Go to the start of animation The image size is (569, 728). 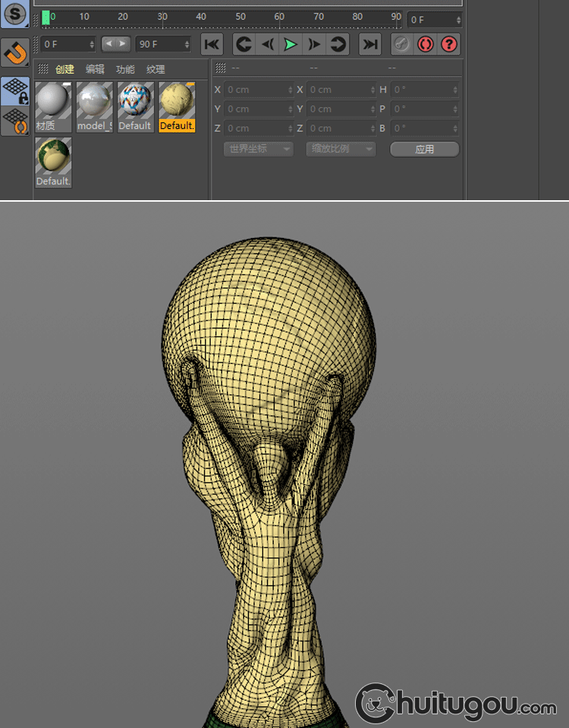(x=212, y=45)
